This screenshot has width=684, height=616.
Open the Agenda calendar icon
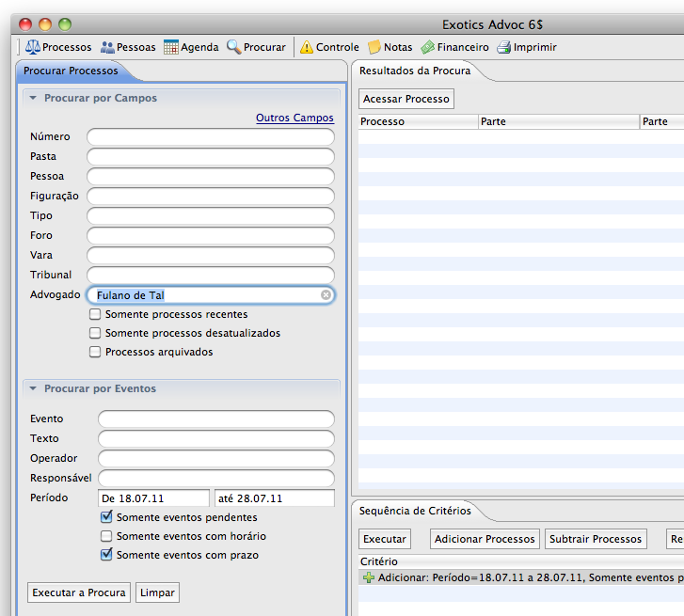tap(171, 47)
